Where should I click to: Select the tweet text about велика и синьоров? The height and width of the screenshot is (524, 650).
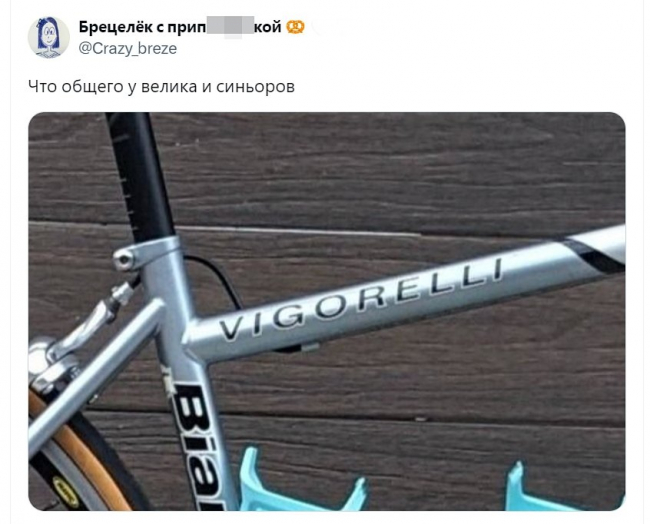point(162,87)
